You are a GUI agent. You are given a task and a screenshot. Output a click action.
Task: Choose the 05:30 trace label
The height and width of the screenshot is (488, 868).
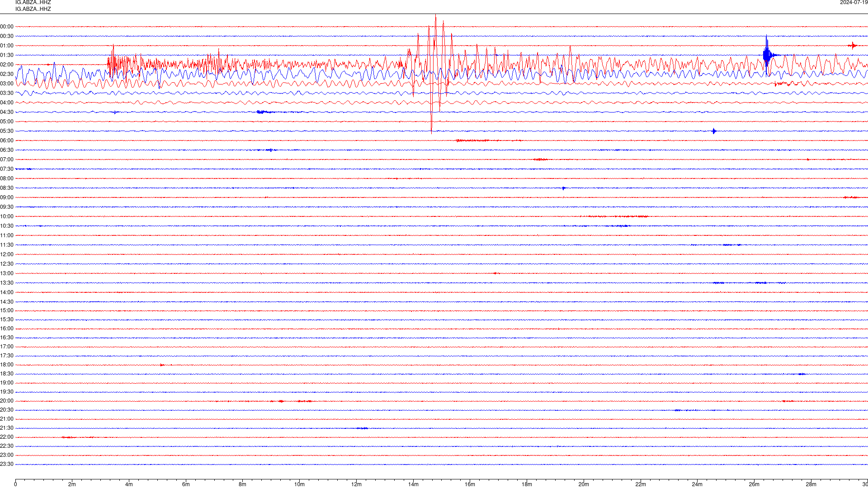7,131
